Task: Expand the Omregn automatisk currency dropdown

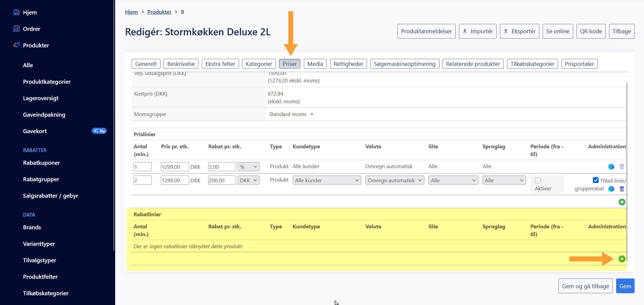Action: pyautogui.click(x=395, y=180)
